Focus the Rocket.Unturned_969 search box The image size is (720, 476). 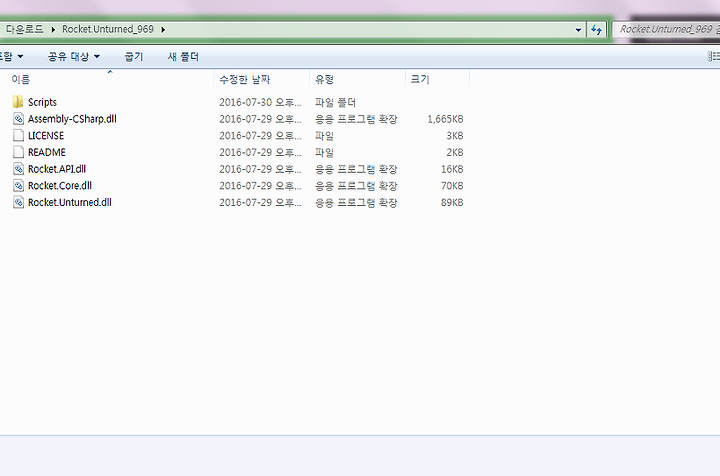pyautogui.click(x=666, y=29)
